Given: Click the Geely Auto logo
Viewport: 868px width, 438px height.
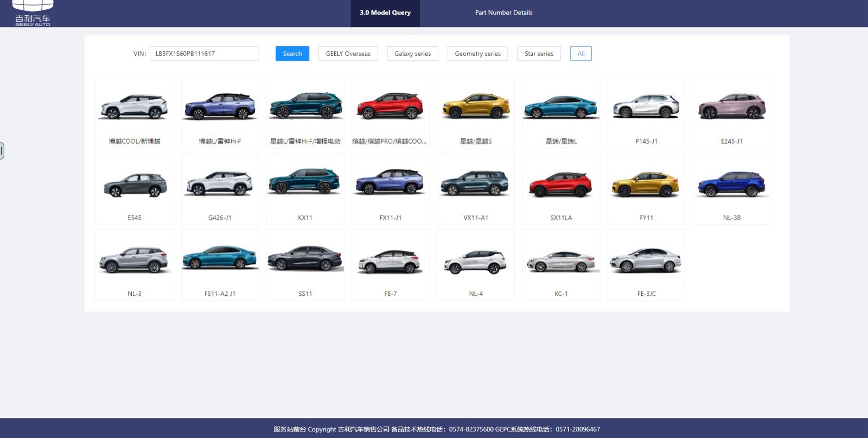Looking at the screenshot, I should [x=33, y=13].
